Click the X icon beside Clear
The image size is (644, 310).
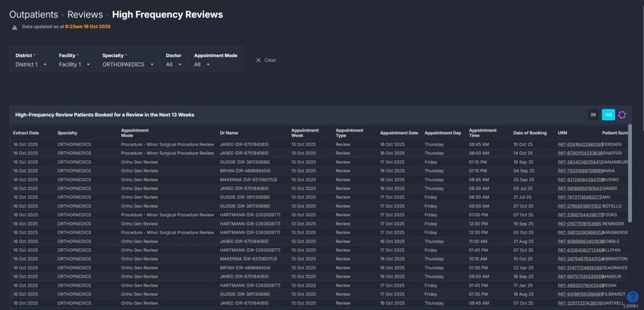(259, 60)
